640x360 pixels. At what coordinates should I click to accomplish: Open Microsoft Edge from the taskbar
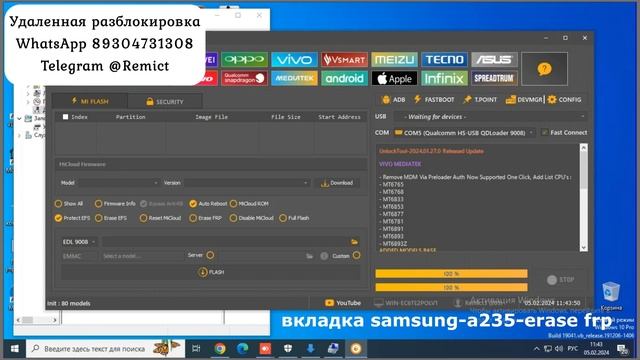[x=242, y=349]
